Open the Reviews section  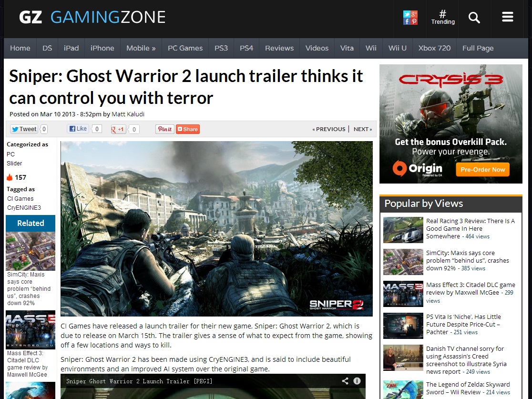click(x=279, y=48)
